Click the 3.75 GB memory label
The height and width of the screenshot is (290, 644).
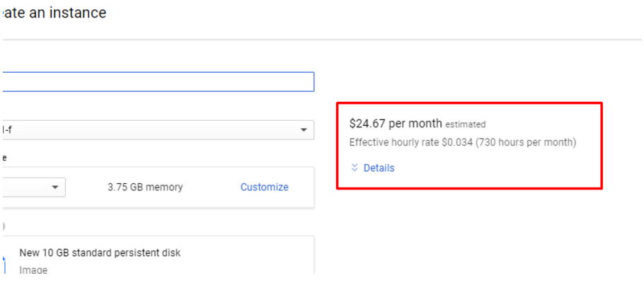coord(145,187)
